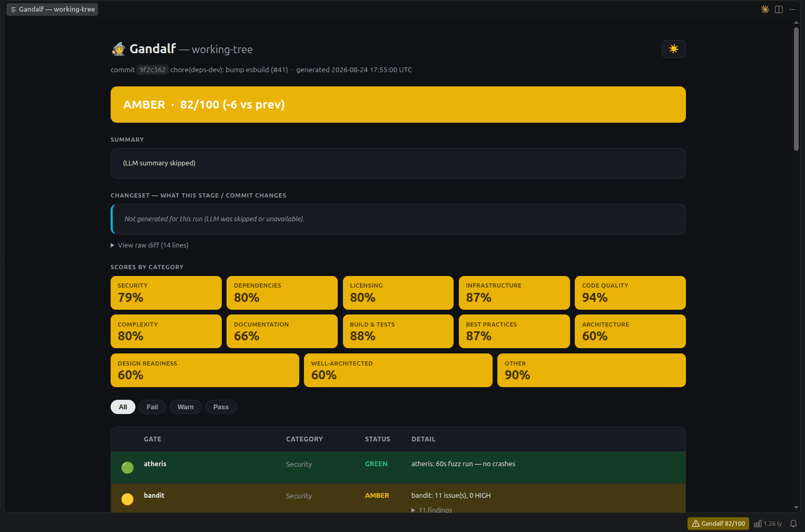Click the commit hash 9f2c362
The height and width of the screenshot is (532, 805).
152,70
